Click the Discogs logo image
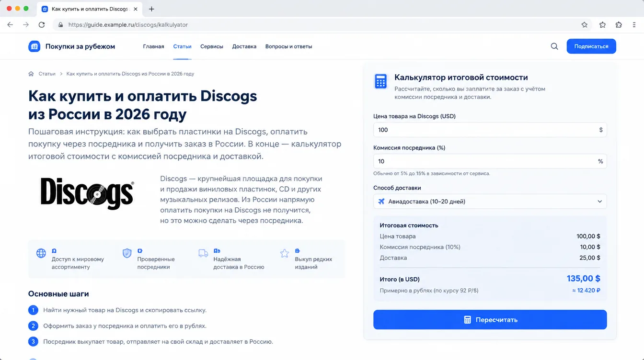Screen dimensions: 644x360 click(x=87, y=193)
